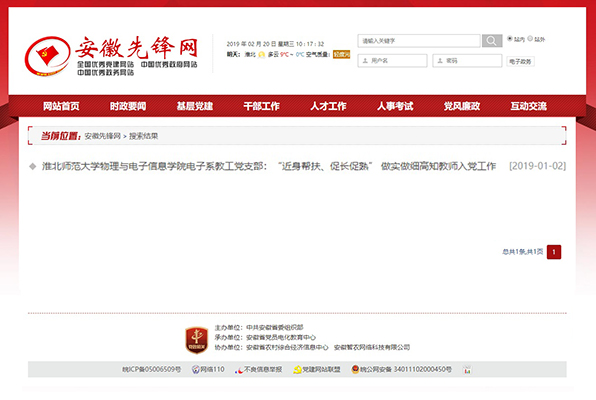Click the diamond bullet before the search result
This screenshot has height=400, width=596.
[x=33, y=166]
